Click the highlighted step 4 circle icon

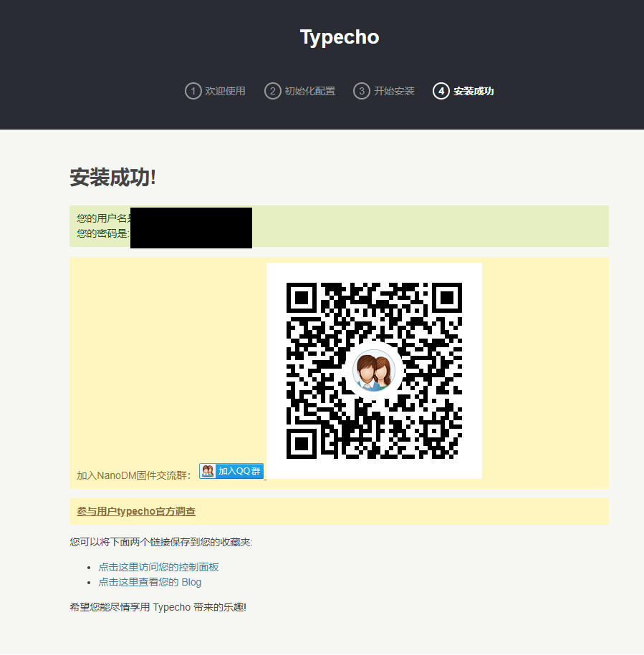441,91
